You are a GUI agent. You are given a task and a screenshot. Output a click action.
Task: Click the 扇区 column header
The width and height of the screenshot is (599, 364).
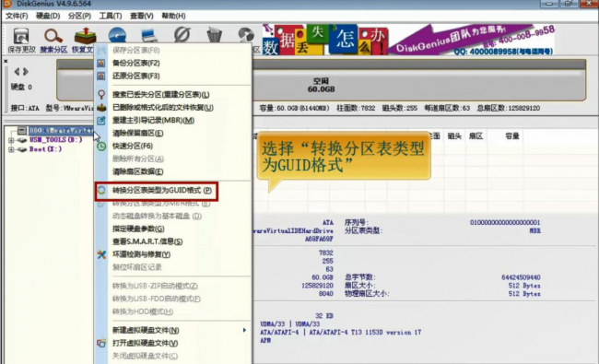(x=476, y=136)
